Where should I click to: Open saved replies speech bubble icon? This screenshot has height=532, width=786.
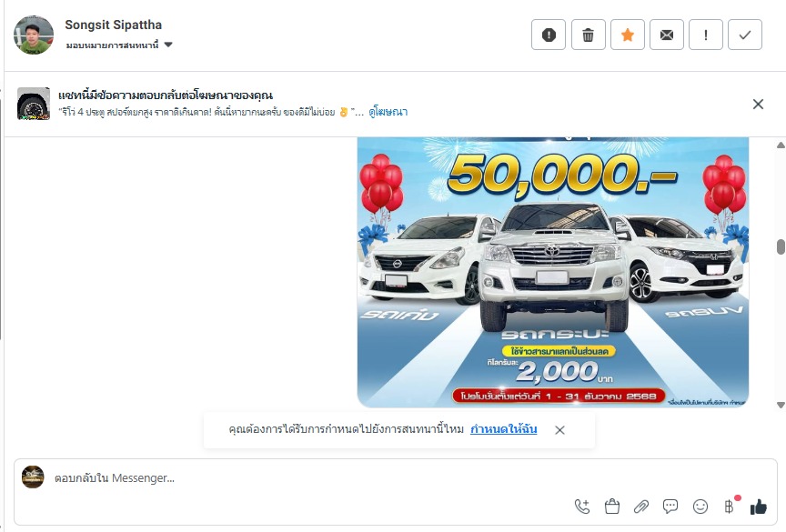coord(670,507)
